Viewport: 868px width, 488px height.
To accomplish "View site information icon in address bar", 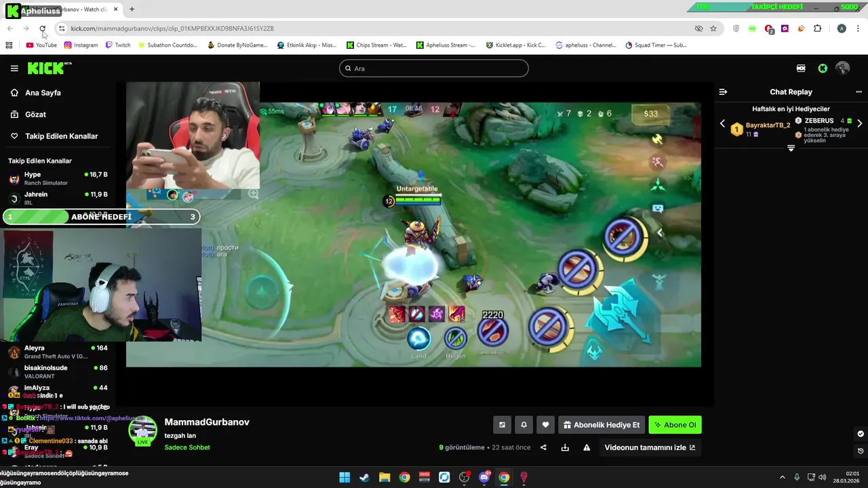I will [x=62, y=28].
